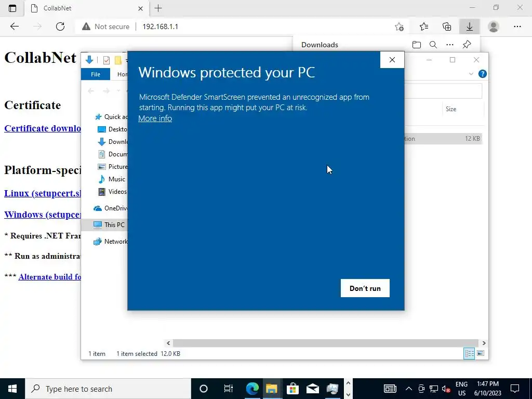The height and width of the screenshot is (399, 532).
Task: Open Mail app from taskbar
Action: click(x=312, y=389)
